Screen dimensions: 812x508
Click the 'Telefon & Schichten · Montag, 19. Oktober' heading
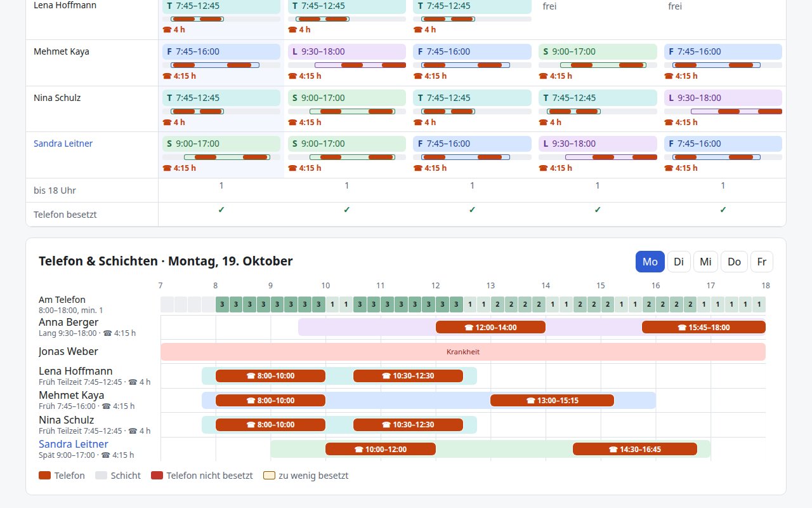click(x=166, y=261)
